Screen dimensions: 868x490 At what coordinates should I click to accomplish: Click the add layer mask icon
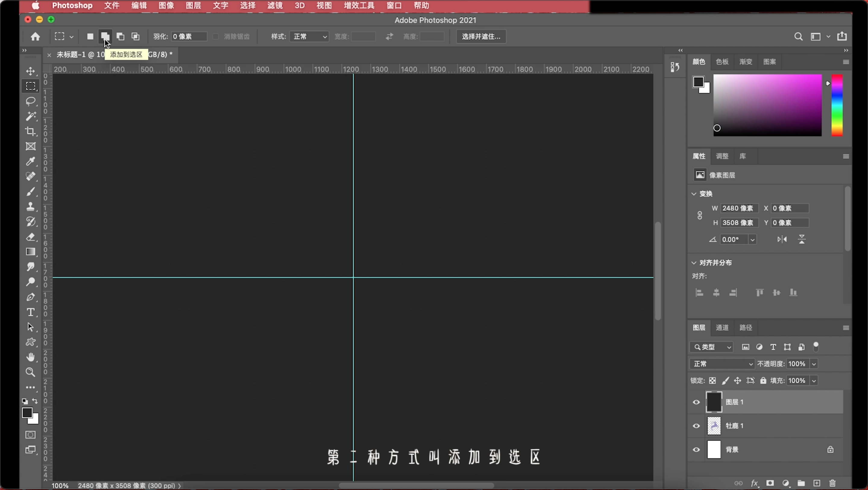coord(770,483)
